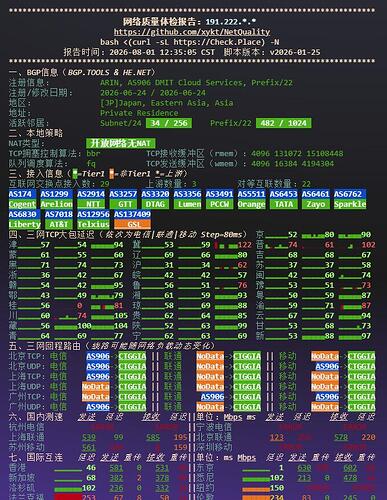Screen dimensions: 387x500
Task: Click the bash curl Check.Place command line
Action: 190,42
